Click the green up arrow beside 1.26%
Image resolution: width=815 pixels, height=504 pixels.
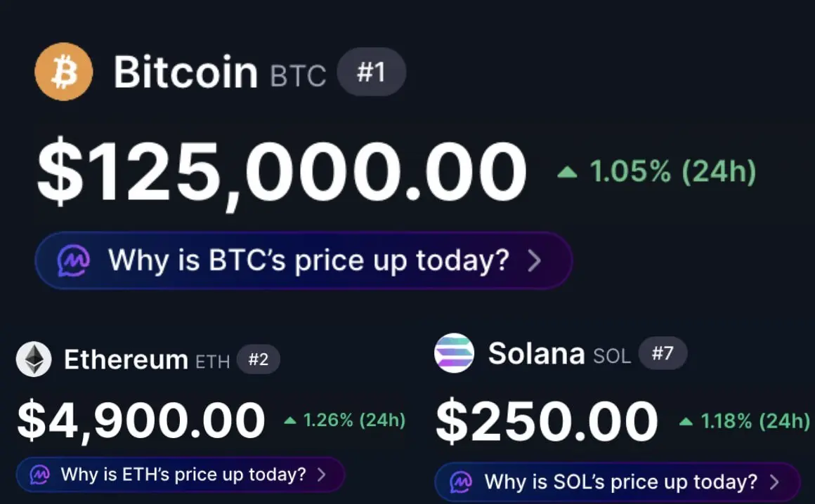coord(290,420)
